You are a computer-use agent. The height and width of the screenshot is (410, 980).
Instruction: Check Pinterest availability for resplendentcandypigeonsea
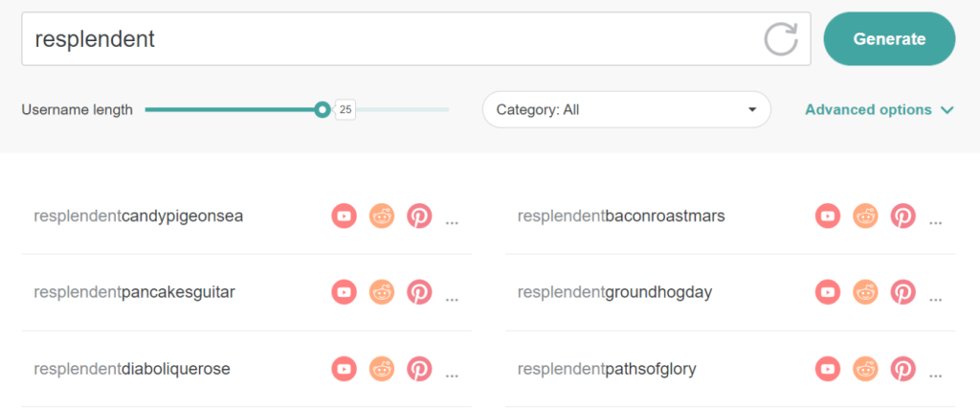pyautogui.click(x=419, y=216)
